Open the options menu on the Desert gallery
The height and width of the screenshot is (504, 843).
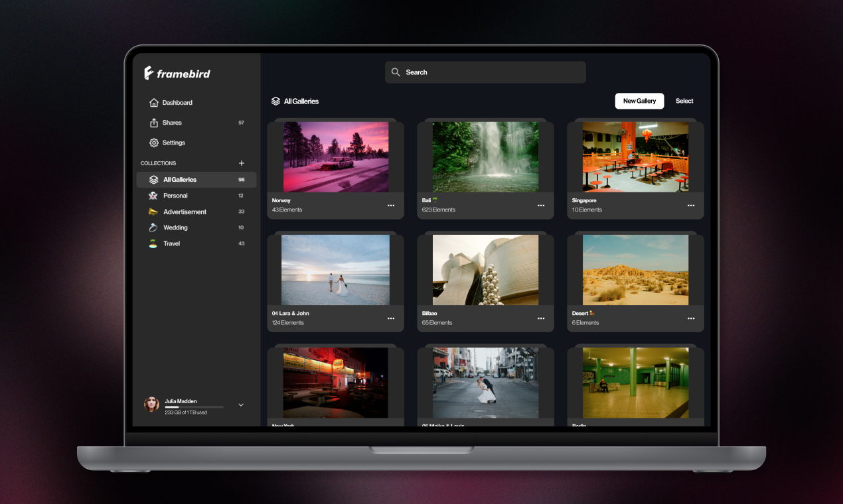click(x=690, y=318)
